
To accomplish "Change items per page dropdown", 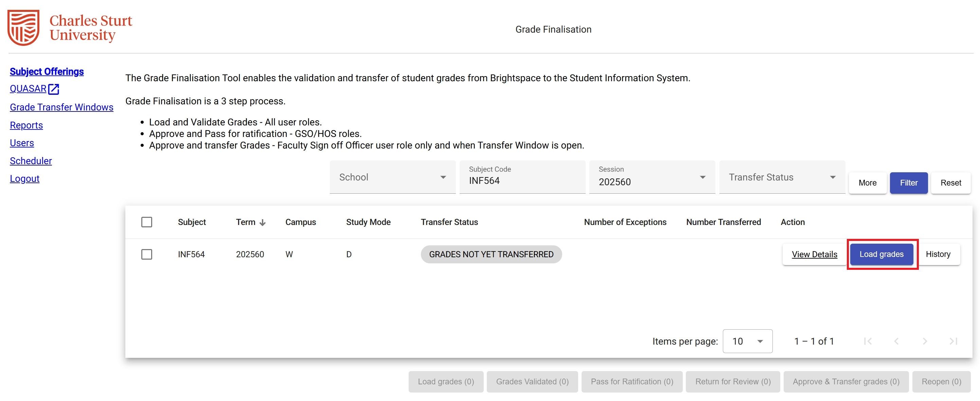I will tap(747, 341).
